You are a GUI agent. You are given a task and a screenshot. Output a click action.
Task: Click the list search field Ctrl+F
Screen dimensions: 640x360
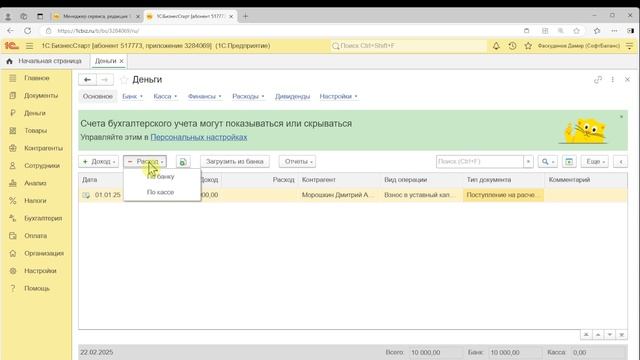tap(480, 162)
